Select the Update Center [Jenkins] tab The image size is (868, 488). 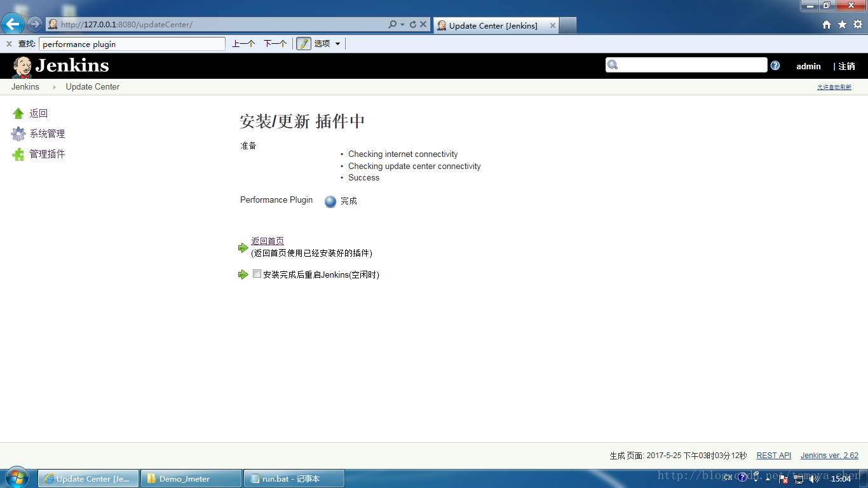pyautogui.click(x=496, y=25)
